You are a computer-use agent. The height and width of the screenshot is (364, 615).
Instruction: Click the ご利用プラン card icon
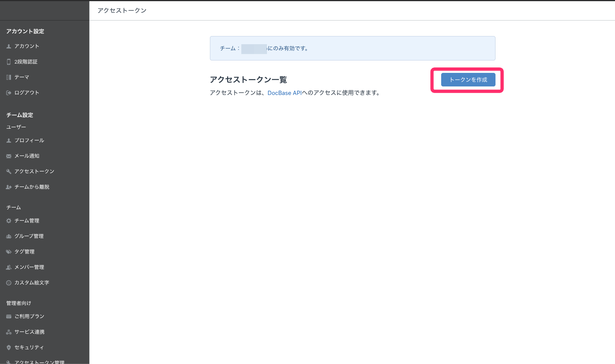point(9,316)
